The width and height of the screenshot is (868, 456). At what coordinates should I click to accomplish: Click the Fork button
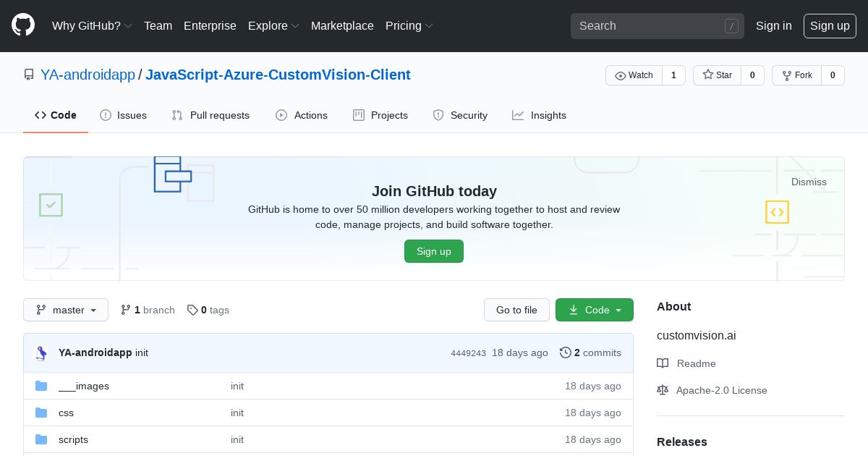[796, 75]
